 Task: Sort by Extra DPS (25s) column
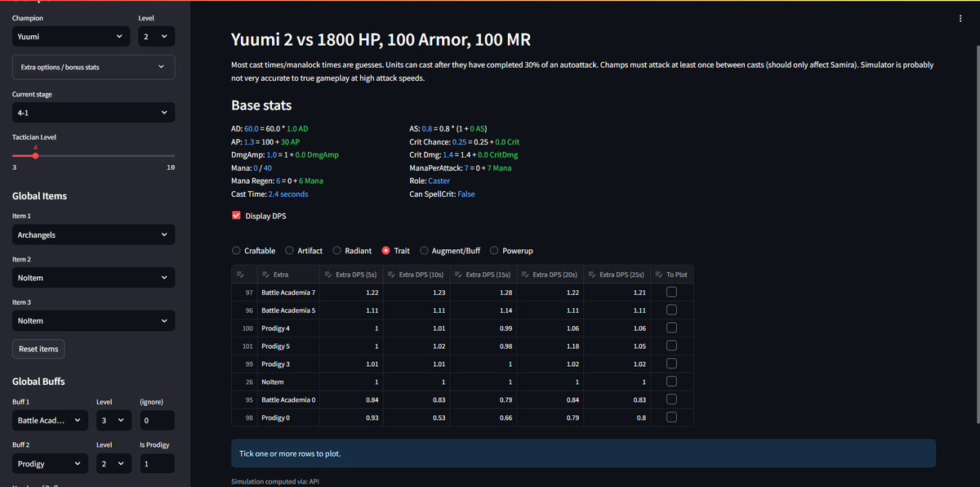coord(617,275)
